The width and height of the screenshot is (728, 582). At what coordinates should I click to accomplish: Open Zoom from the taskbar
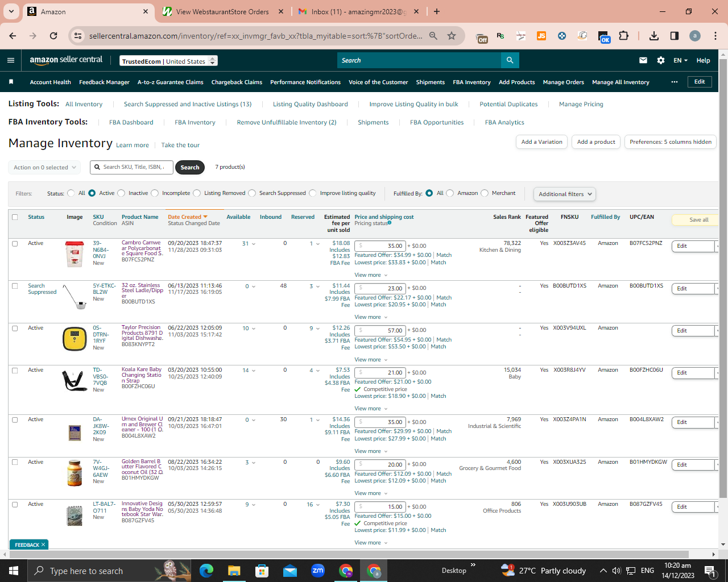click(318, 571)
